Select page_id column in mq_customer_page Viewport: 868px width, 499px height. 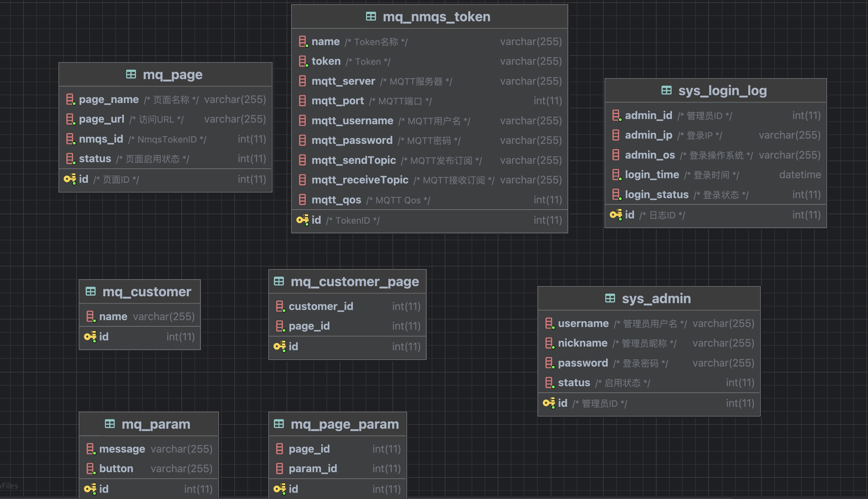(x=347, y=326)
